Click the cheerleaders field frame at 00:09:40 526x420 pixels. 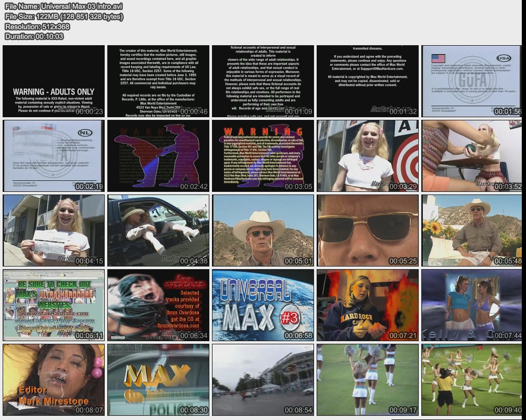(472, 380)
